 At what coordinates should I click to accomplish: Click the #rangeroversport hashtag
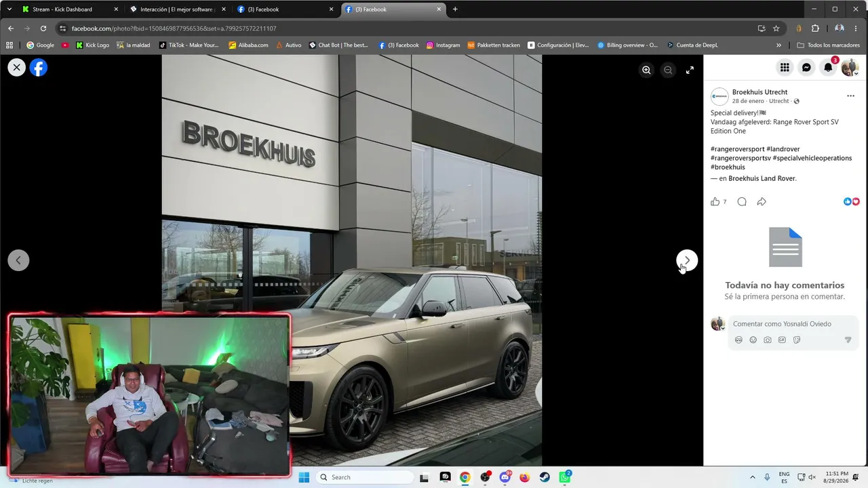(x=737, y=149)
